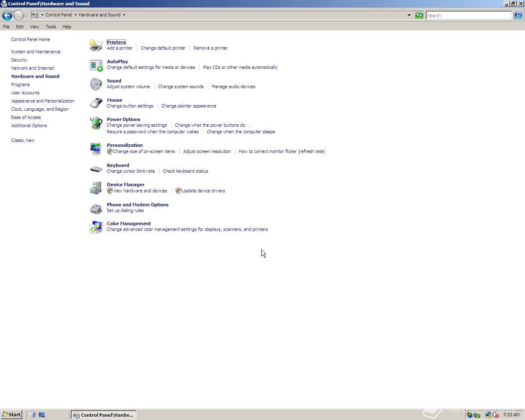The image size is (525, 420).
Task: Click the Show Desktop quick launch icon
Action: click(x=42, y=415)
